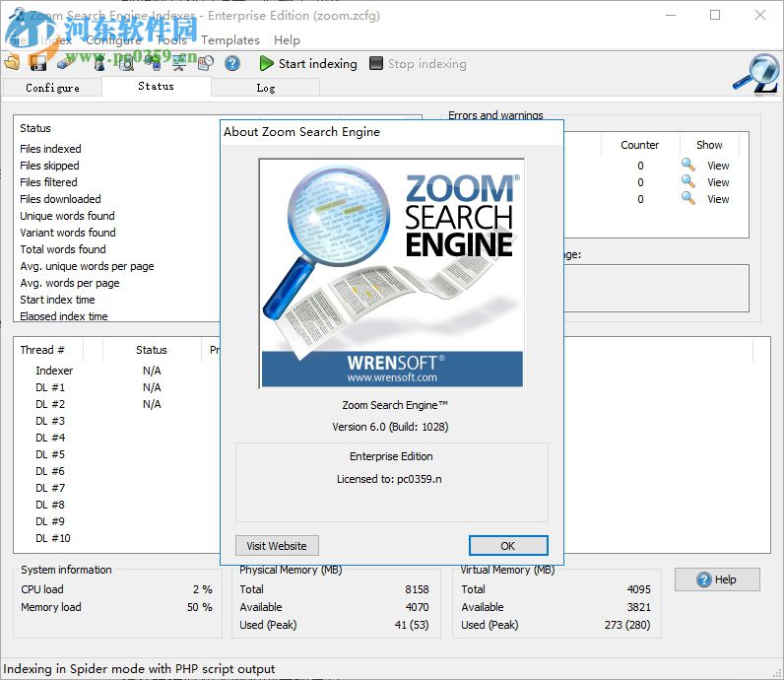Click magnifier icon in third View row

[688, 198]
